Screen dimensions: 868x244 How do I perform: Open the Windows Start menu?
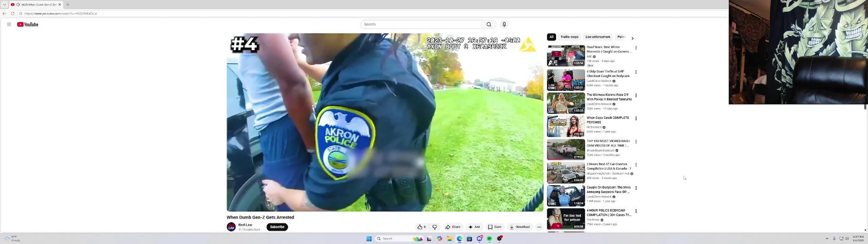pos(369,239)
